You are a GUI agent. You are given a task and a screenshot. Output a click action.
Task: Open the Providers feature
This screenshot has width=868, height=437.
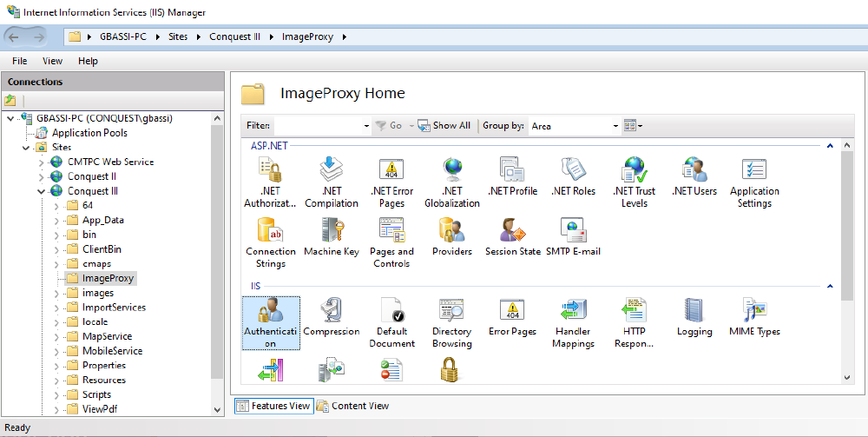(451, 237)
